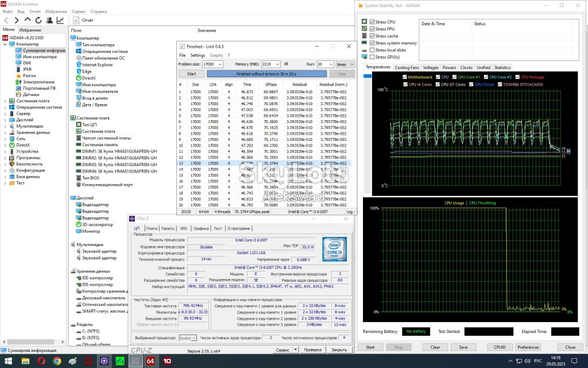Select Разгон in the AIDA64 tree
This screenshot has height=368, width=588.
pos(29,75)
